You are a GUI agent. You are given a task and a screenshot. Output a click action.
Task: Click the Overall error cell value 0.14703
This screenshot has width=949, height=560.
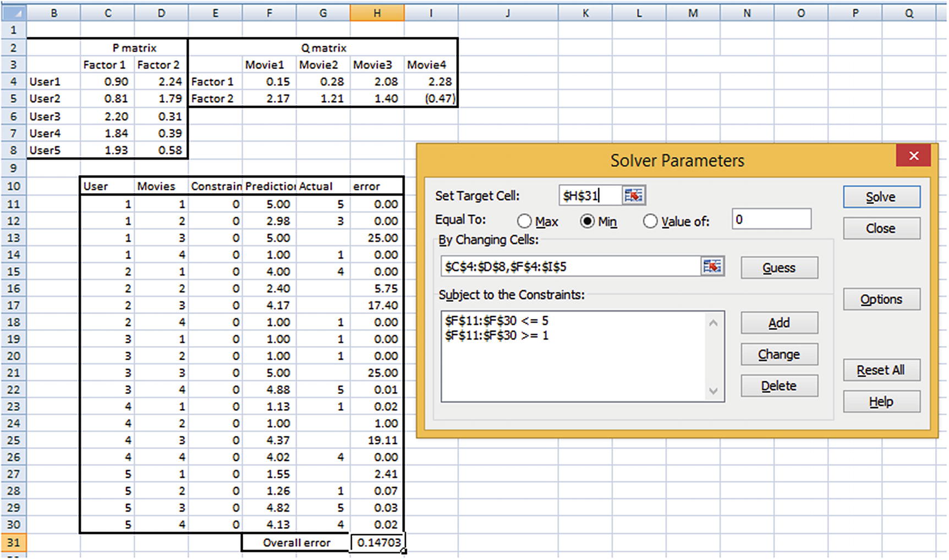tap(378, 542)
